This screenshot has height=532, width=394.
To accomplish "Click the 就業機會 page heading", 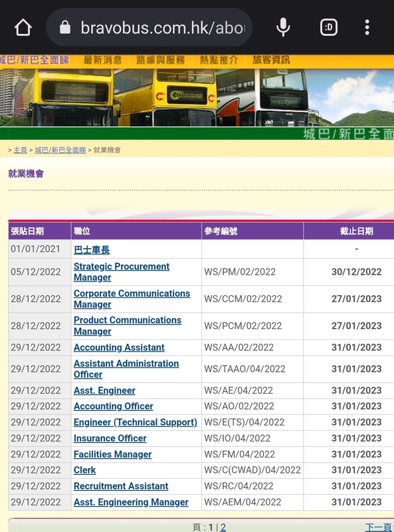I will click(x=26, y=174).
